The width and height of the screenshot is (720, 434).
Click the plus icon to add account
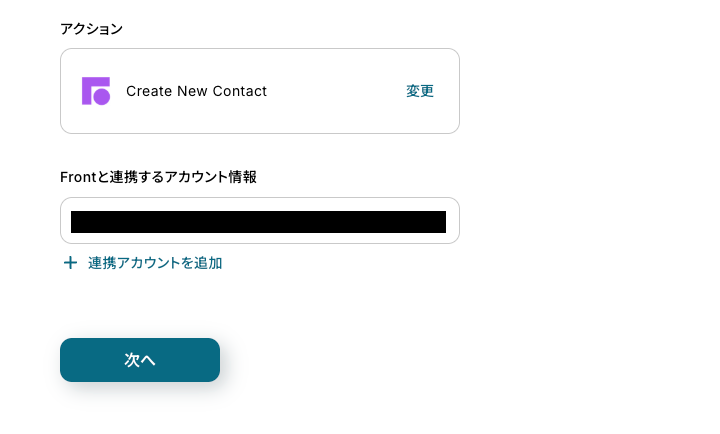point(70,263)
